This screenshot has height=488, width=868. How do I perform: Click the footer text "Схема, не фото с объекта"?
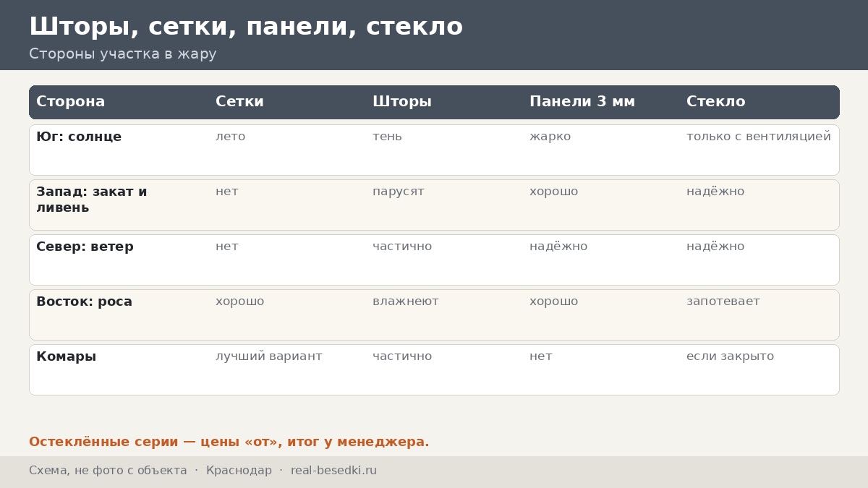point(108,471)
